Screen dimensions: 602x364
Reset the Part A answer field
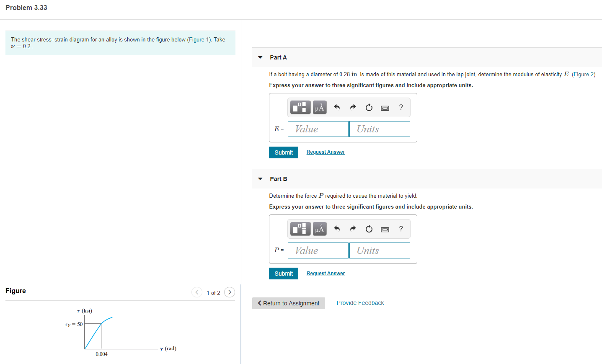369,108
